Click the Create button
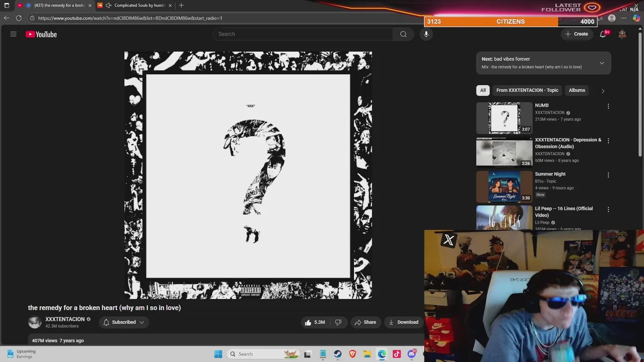644x362 pixels. coord(576,34)
